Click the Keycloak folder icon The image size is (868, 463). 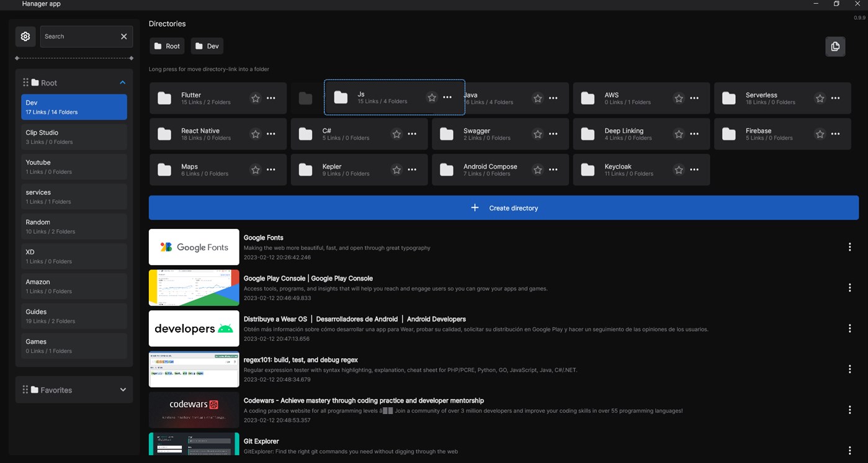click(588, 170)
